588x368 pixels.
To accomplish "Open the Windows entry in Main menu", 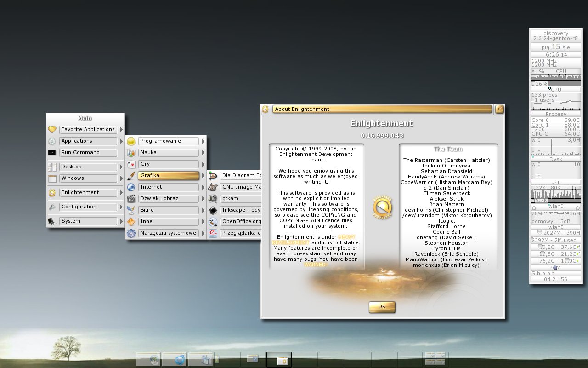I will click(88, 178).
